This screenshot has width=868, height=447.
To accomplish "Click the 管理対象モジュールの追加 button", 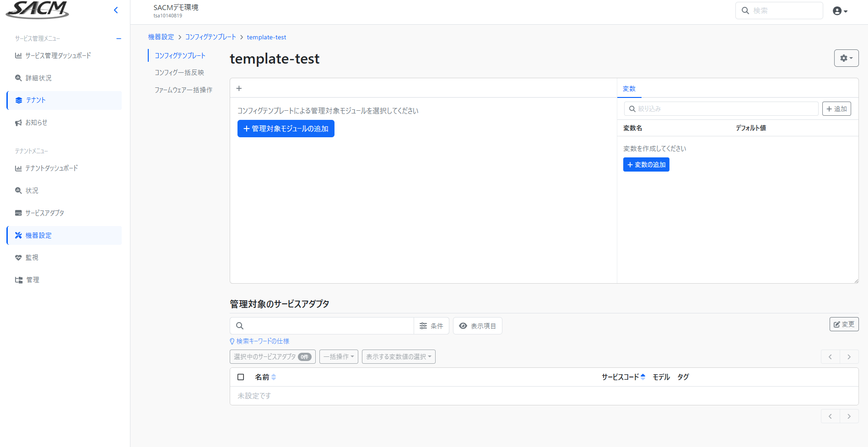I will [286, 129].
